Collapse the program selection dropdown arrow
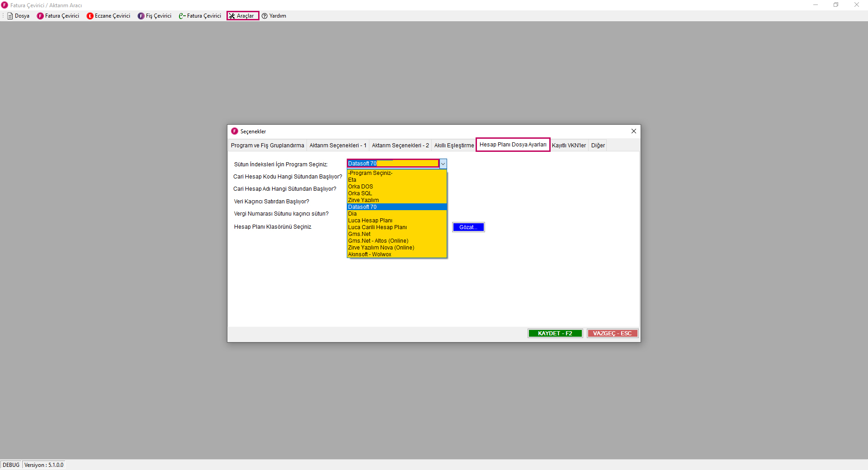Screen dimensions: 868x470 (443, 164)
